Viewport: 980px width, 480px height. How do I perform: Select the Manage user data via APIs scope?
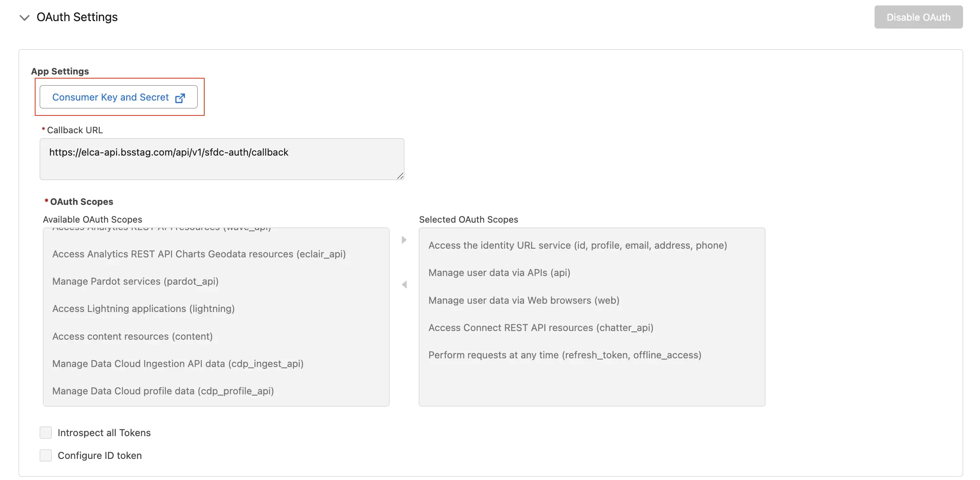coord(499,273)
